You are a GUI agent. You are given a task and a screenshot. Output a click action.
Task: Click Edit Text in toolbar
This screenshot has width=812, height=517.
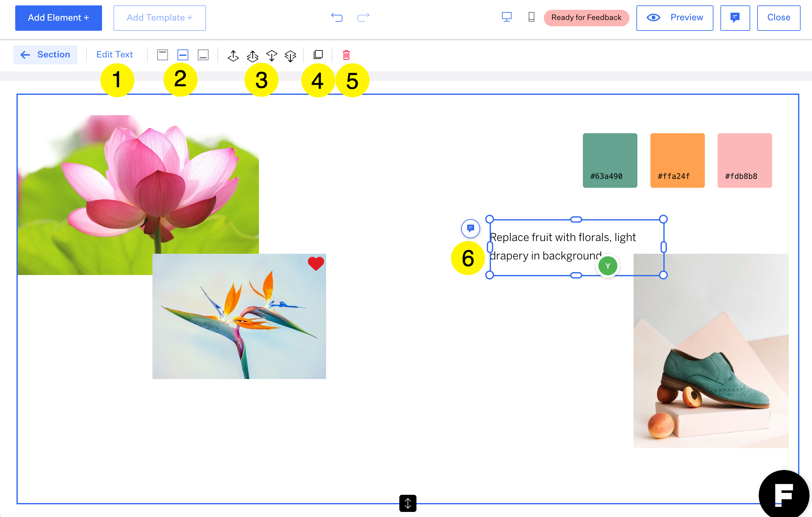pyautogui.click(x=115, y=55)
